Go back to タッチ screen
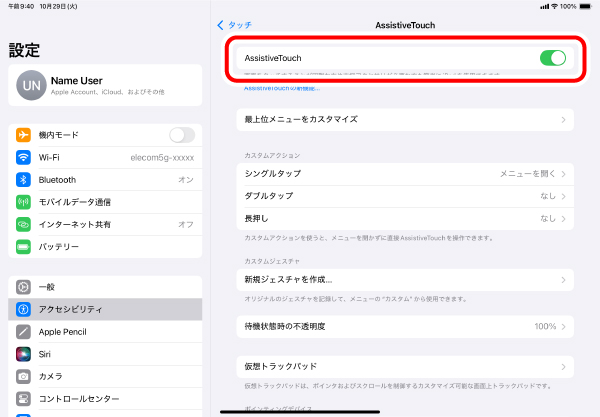 coord(234,25)
